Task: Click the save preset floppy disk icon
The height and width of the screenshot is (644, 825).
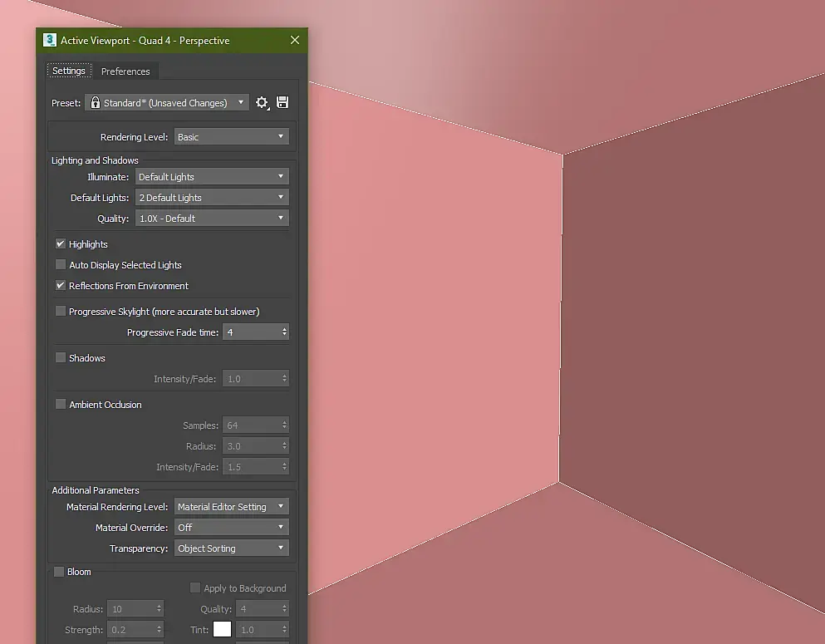Action: (282, 102)
